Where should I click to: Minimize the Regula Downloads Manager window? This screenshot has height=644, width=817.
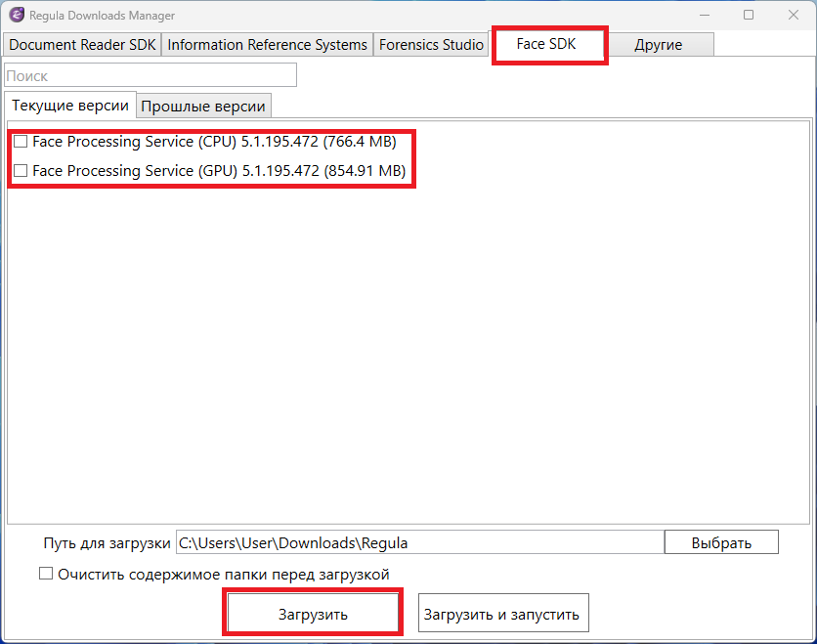705,15
